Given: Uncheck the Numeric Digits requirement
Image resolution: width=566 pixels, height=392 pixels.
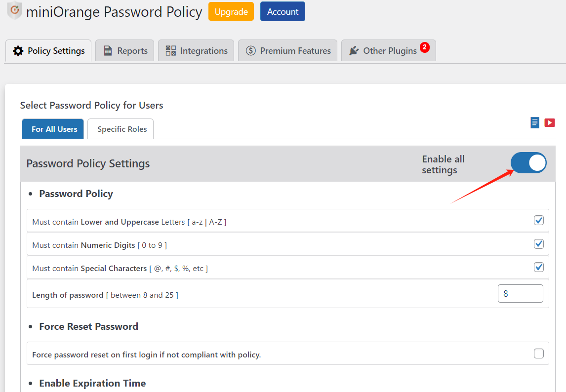Looking at the screenshot, I should click(x=539, y=243).
